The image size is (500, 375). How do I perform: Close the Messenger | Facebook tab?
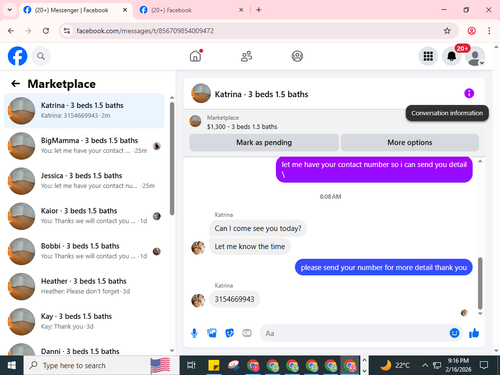125,10
